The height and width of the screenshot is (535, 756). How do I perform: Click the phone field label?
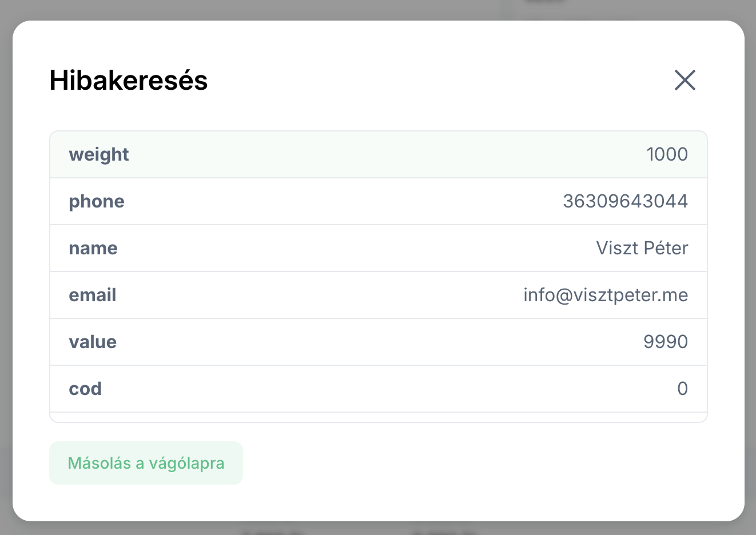point(96,201)
